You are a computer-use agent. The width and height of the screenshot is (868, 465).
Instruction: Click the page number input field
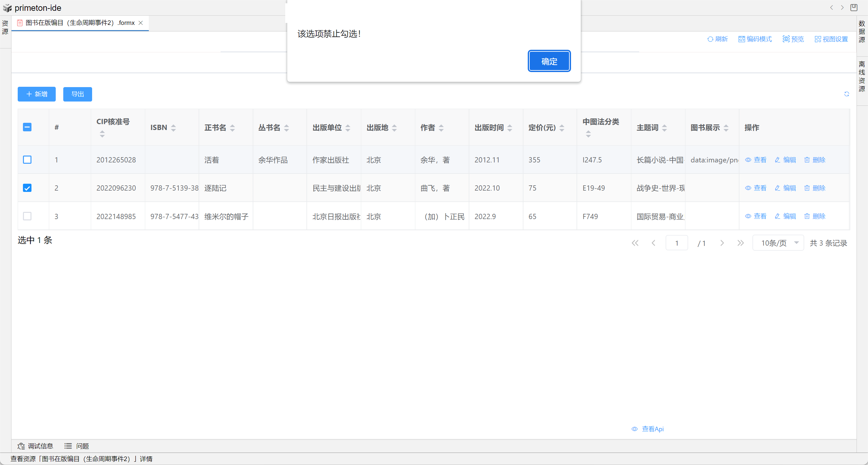(676, 243)
